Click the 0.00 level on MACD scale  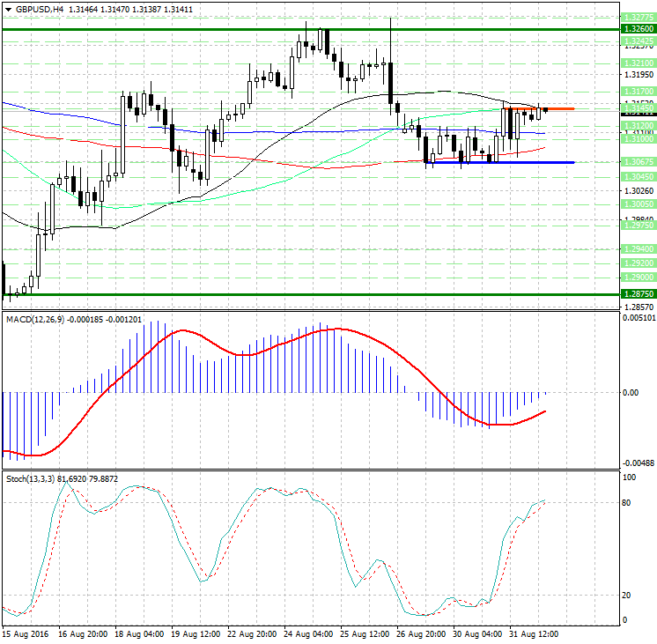pyautogui.click(x=631, y=393)
